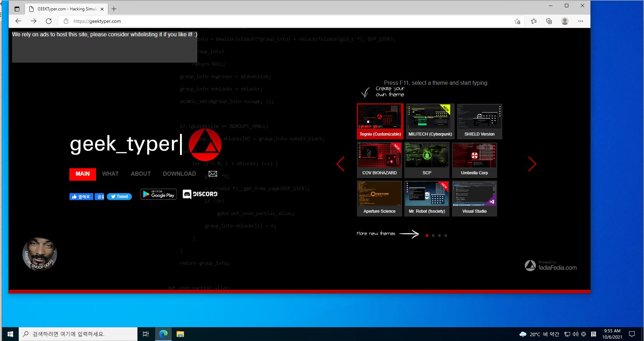The width and height of the screenshot is (644, 341).
Task: Open the Windows Start menu
Action: [x=10, y=334]
